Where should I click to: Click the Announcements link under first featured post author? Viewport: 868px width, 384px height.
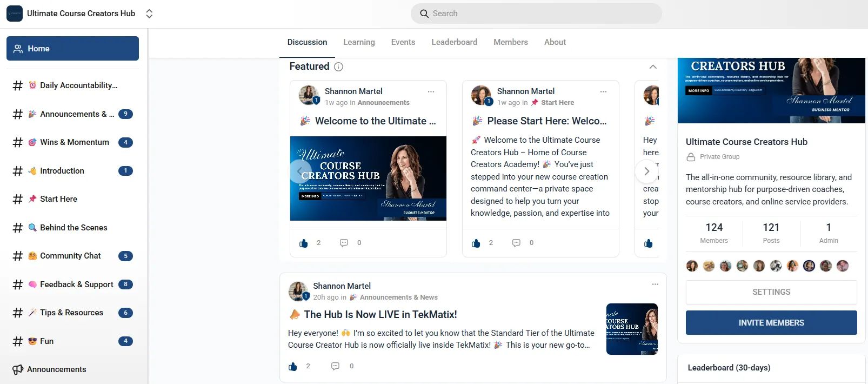(x=383, y=103)
